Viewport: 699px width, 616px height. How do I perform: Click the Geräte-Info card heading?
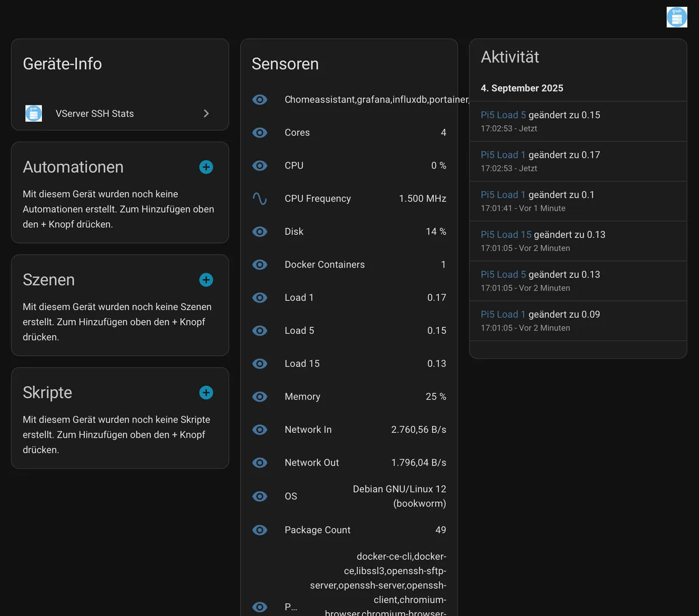tap(62, 64)
